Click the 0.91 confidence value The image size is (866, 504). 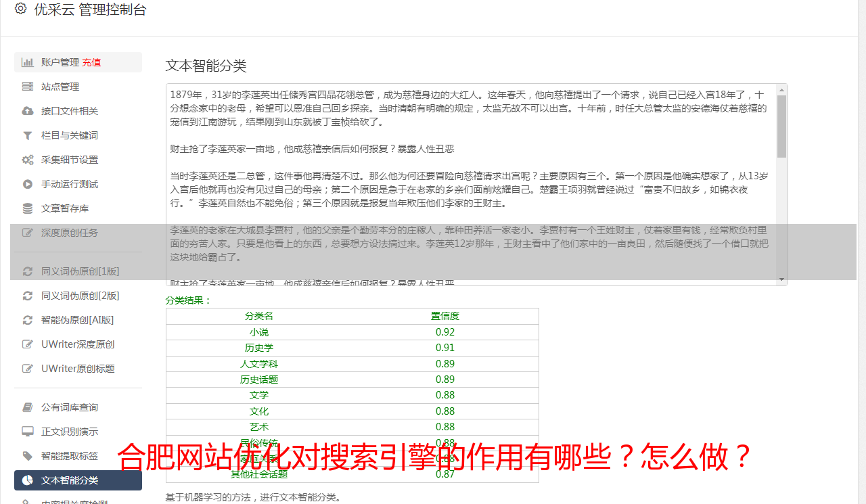(445, 348)
